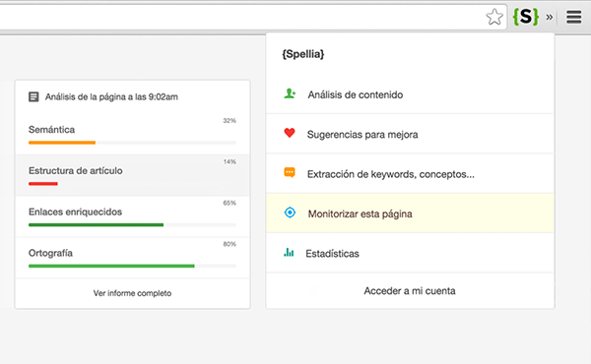The height and width of the screenshot is (364, 591).
Task: Open the Spellia {S} extension icon
Action: click(526, 17)
